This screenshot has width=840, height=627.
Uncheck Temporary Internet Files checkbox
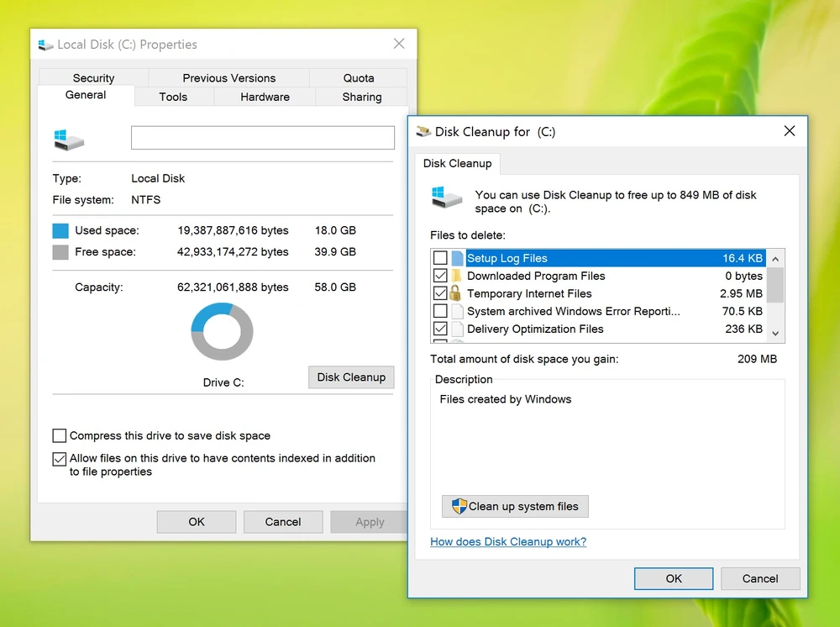click(x=440, y=293)
